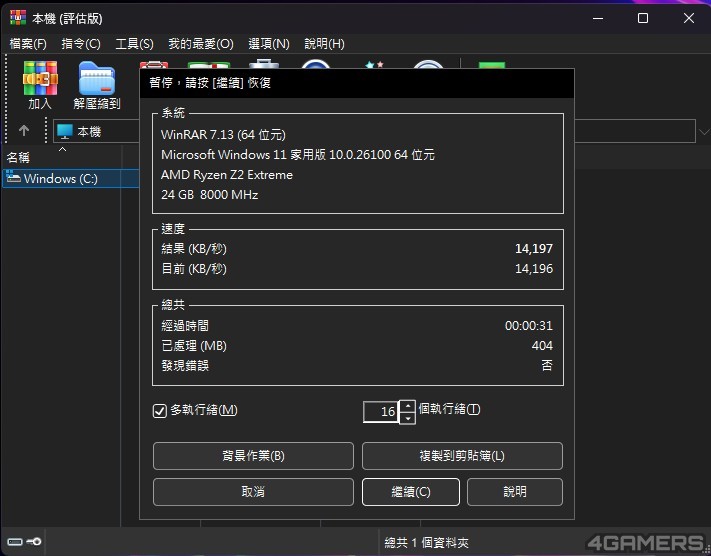Click the 取消 cancel button

253,492
